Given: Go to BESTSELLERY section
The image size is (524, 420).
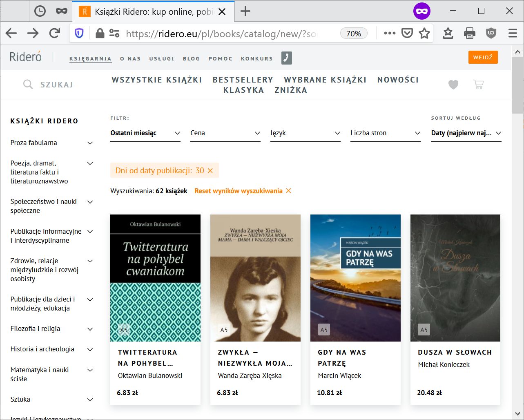Looking at the screenshot, I should [x=243, y=80].
